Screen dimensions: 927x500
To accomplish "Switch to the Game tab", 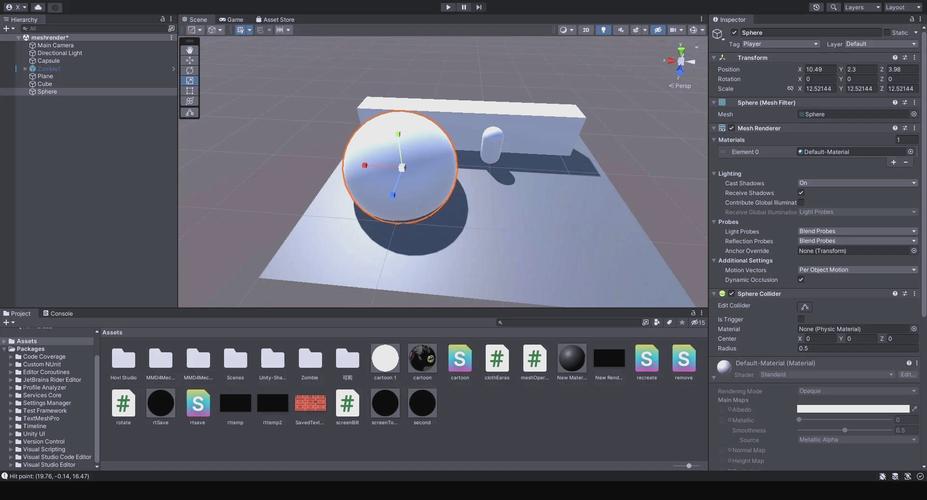I will 231,20.
